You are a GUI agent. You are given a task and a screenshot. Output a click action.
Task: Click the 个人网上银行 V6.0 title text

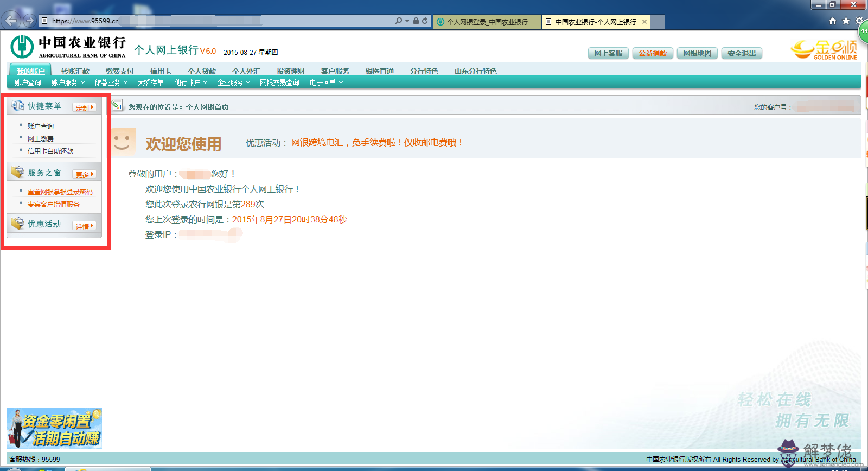(x=175, y=50)
